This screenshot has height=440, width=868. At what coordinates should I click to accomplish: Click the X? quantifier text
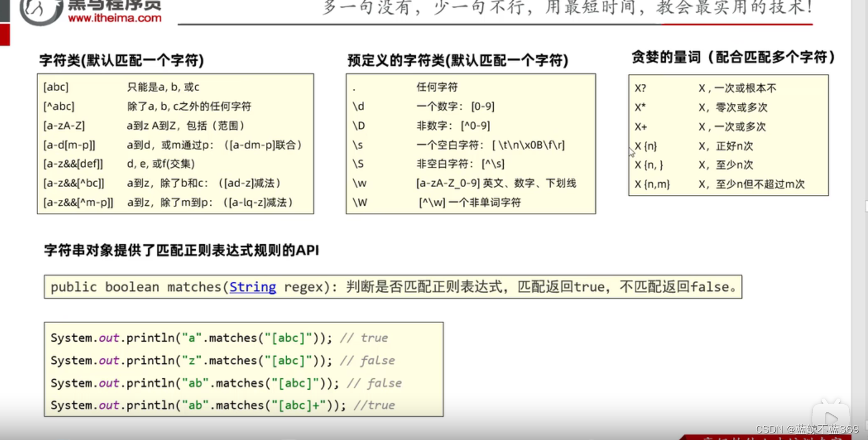[641, 88]
